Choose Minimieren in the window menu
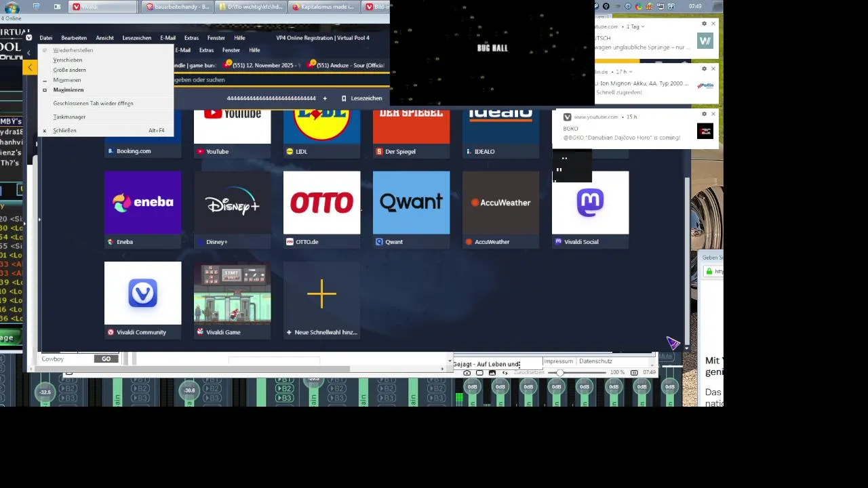Viewport: 868px width, 488px height. (106, 80)
